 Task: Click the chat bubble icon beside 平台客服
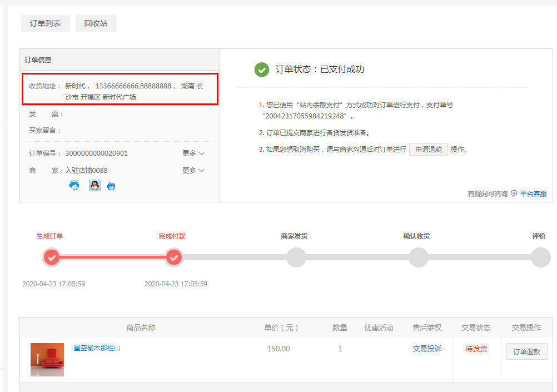[x=514, y=193]
